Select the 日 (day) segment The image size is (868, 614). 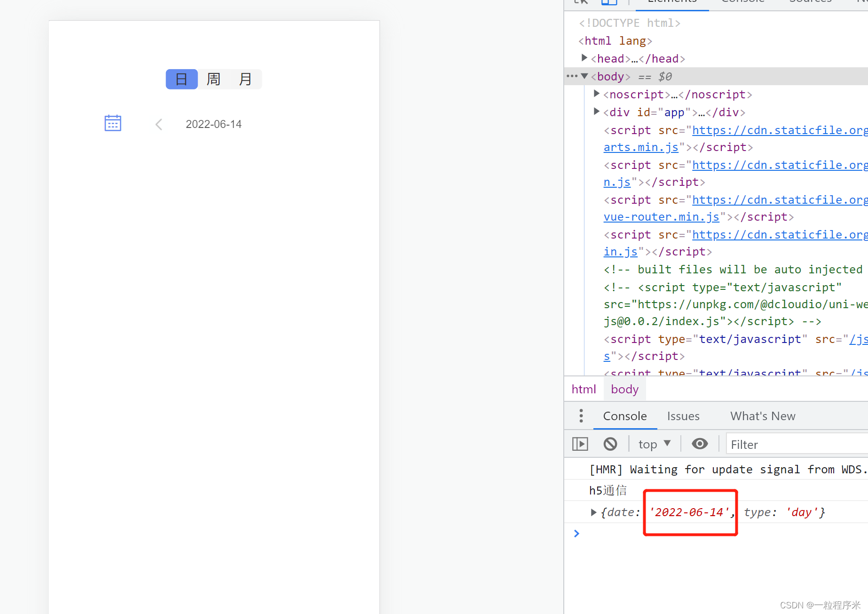(x=181, y=79)
